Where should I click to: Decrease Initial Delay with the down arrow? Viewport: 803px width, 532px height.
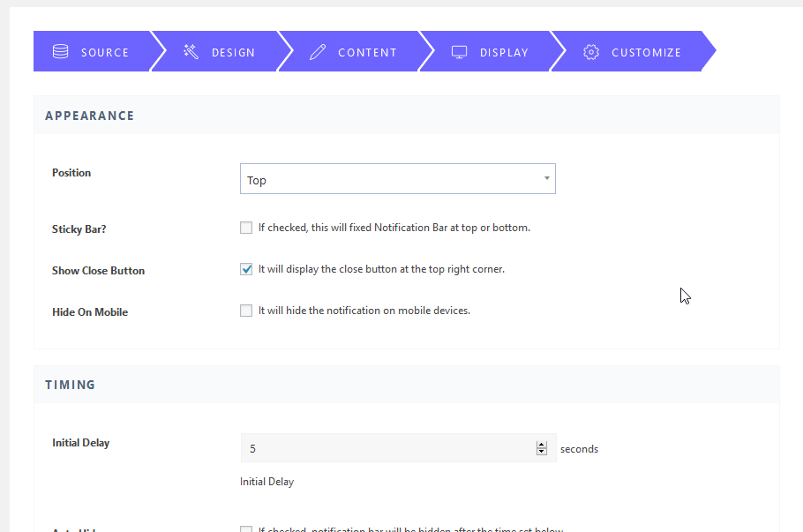point(542,453)
